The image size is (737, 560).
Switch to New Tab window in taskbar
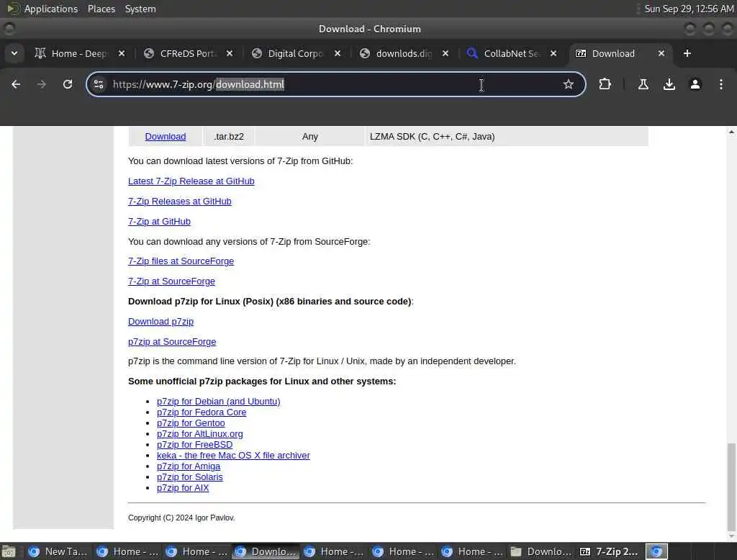pos(58,551)
